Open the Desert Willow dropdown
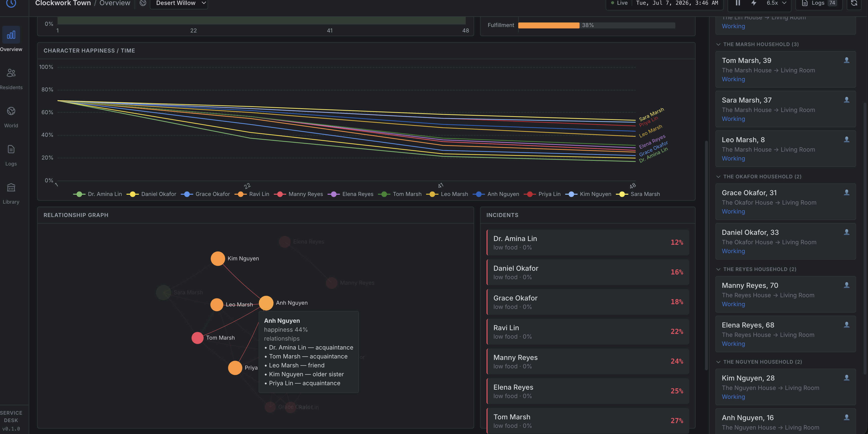Viewport: 868px width, 434px height. tap(179, 3)
